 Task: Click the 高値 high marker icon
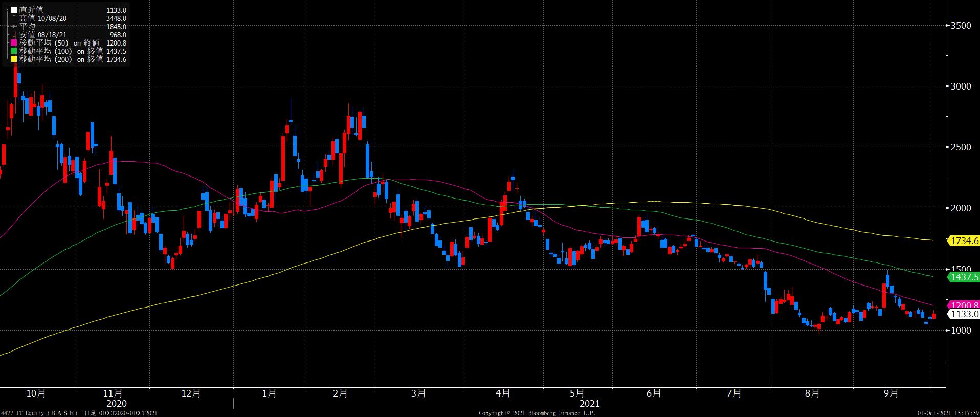(x=14, y=18)
